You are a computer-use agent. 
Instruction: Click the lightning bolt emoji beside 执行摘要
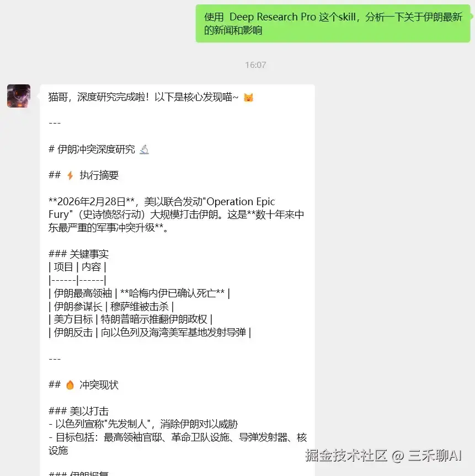[70, 175]
